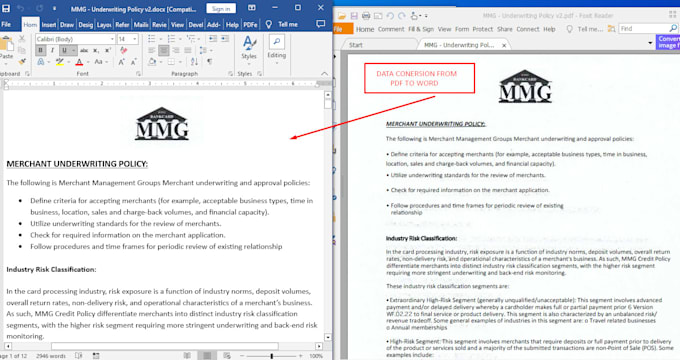Open Foxit advanced search folder icon
This screenshot has height=360, width=680.
[611, 29]
